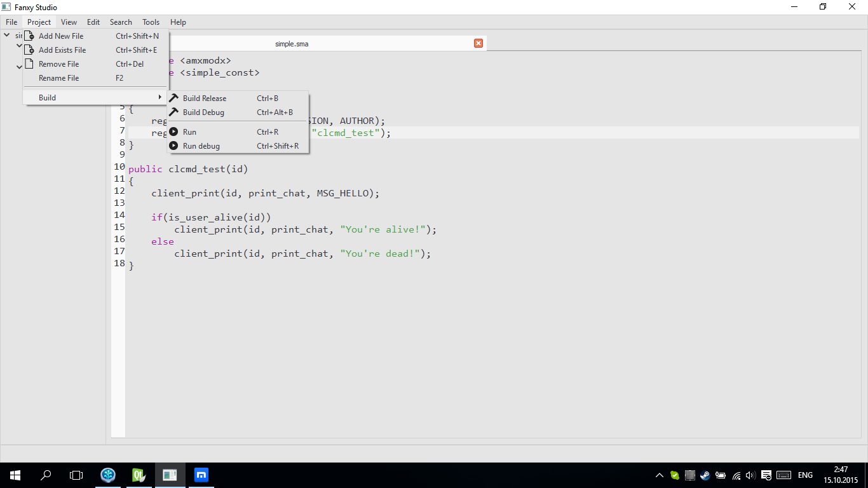Open the clock showing 2:47
The width and height of the screenshot is (868, 488).
[841, 475]
